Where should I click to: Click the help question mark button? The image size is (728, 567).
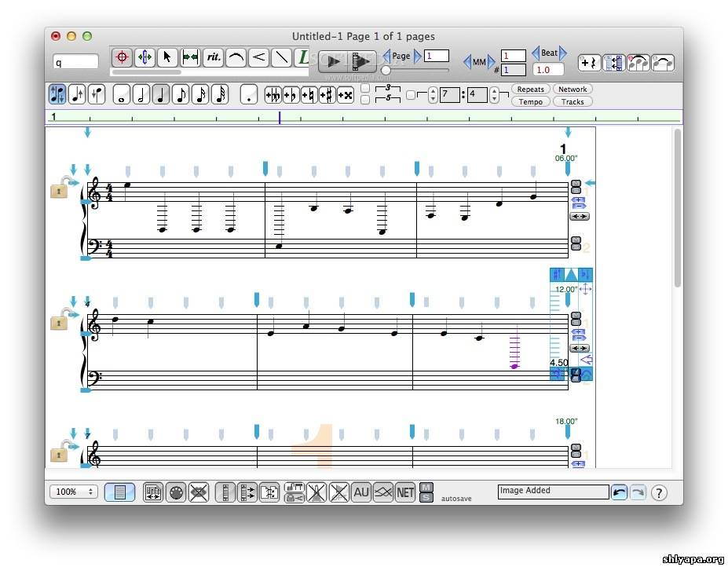[x=659, y=493]
